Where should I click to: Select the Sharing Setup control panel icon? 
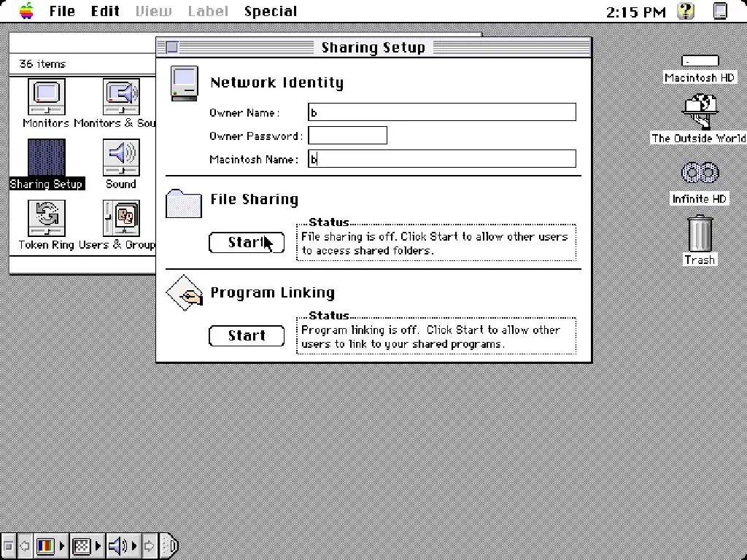point(46,157)
